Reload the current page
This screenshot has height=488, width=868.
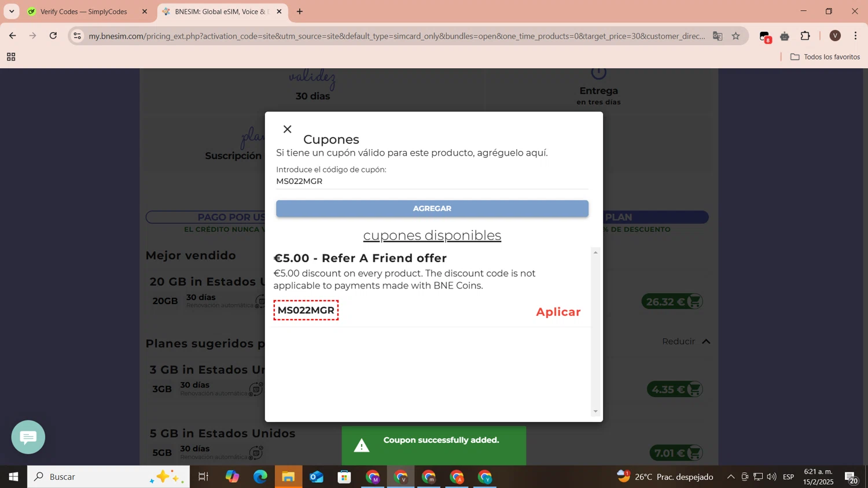pyautogui.click(x=53, y=36)
